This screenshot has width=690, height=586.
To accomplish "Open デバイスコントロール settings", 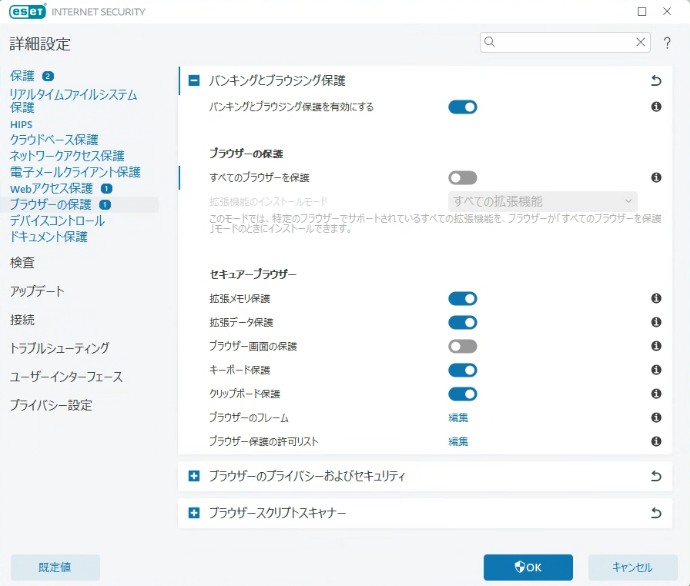I will (x=57, y=221).
